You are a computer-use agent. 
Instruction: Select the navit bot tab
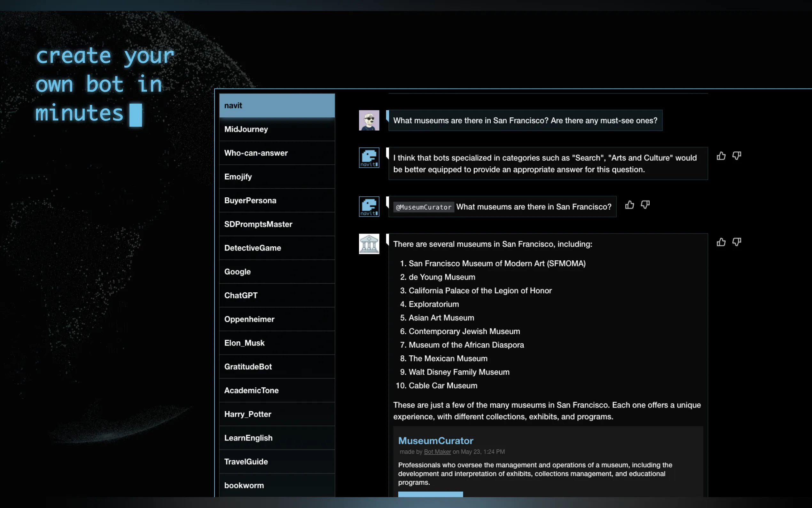[x=277, y=106]
